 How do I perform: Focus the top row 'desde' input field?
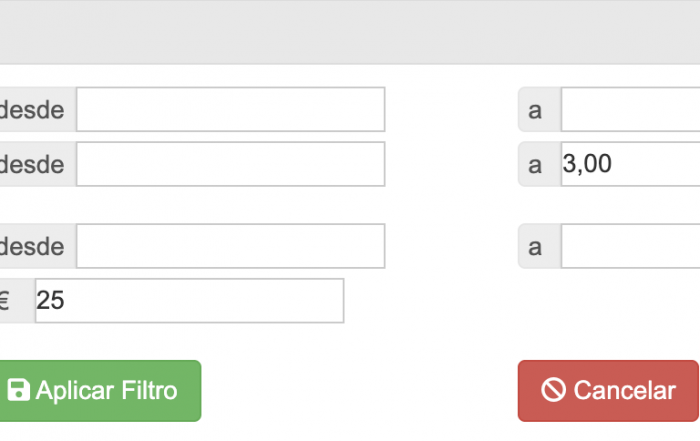click(230, 109)
